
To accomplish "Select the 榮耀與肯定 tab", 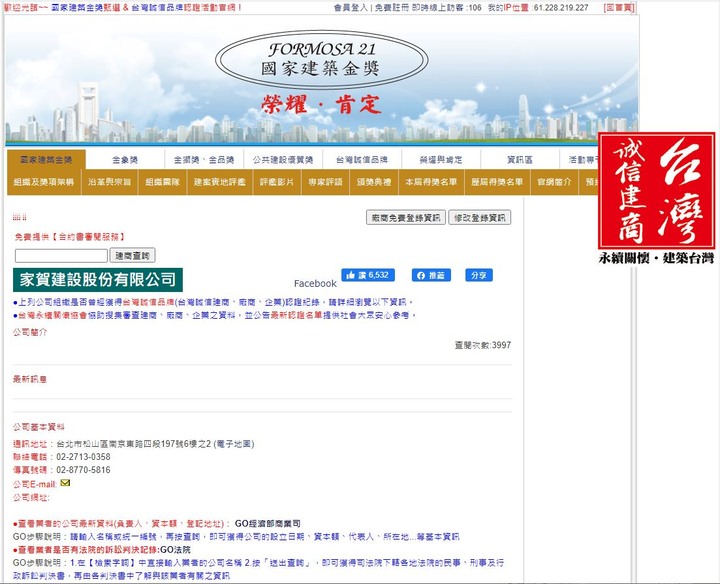I will pos(441,160).
